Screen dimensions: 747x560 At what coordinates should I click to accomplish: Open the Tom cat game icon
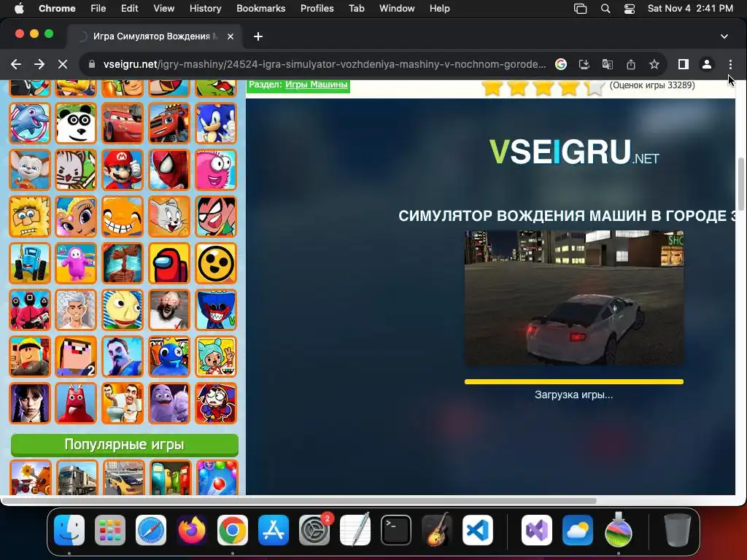pyautogui.click(x=169, y=217)
